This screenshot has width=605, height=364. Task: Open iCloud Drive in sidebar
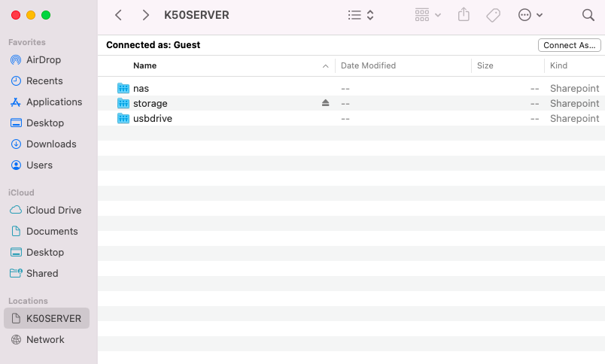53,210
